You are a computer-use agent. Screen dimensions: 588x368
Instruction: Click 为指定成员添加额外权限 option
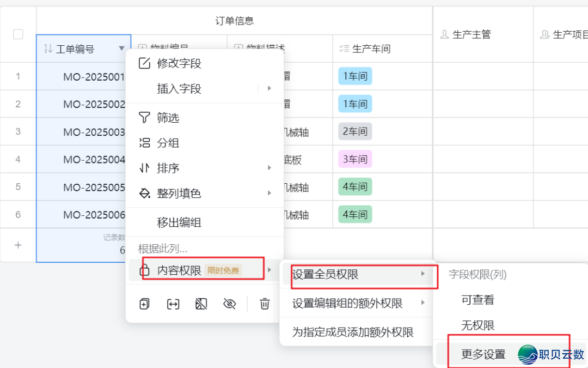353,332
